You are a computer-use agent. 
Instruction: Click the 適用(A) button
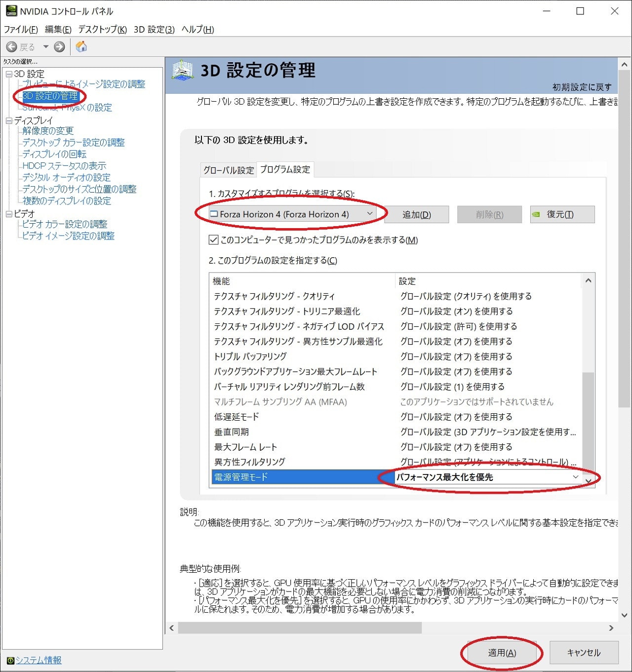pos(502,653)
